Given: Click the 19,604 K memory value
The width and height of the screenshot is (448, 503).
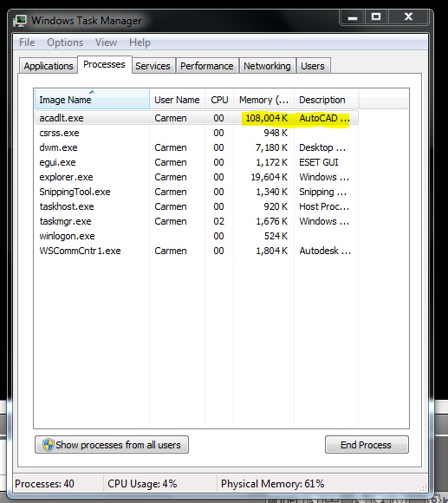Looking at the screenshot, I should pyautogui.click(x=269, y=177).
